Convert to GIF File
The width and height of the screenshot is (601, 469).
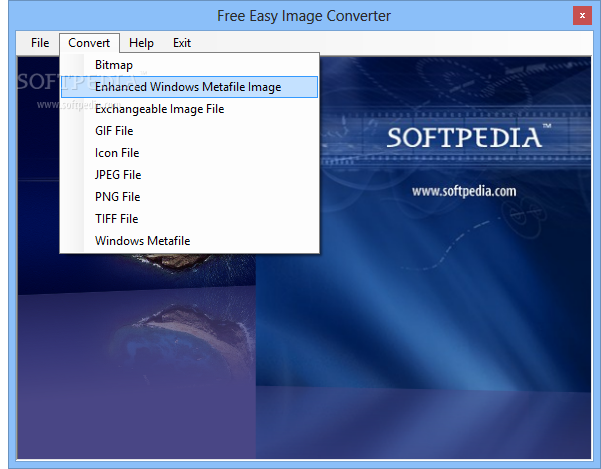coord(189,131)
